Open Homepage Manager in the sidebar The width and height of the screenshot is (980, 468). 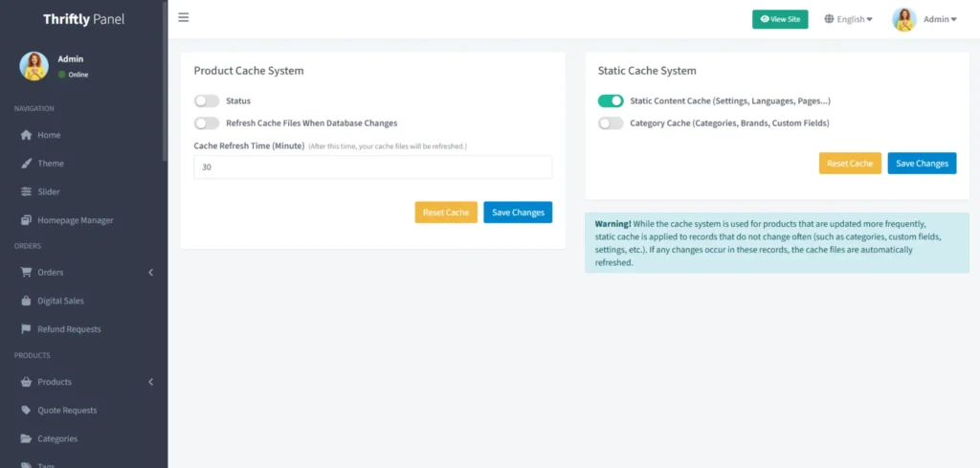[x=75, y=220]
